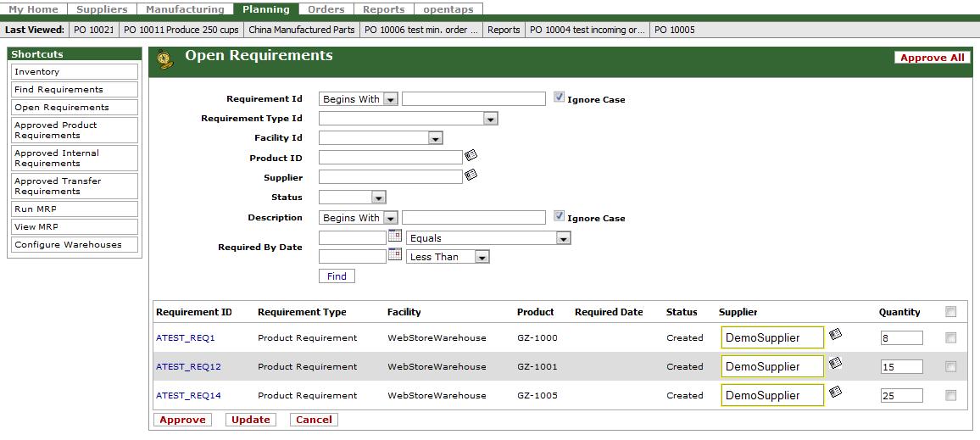Open Approved Transfer Requirements shortcut

75,187
